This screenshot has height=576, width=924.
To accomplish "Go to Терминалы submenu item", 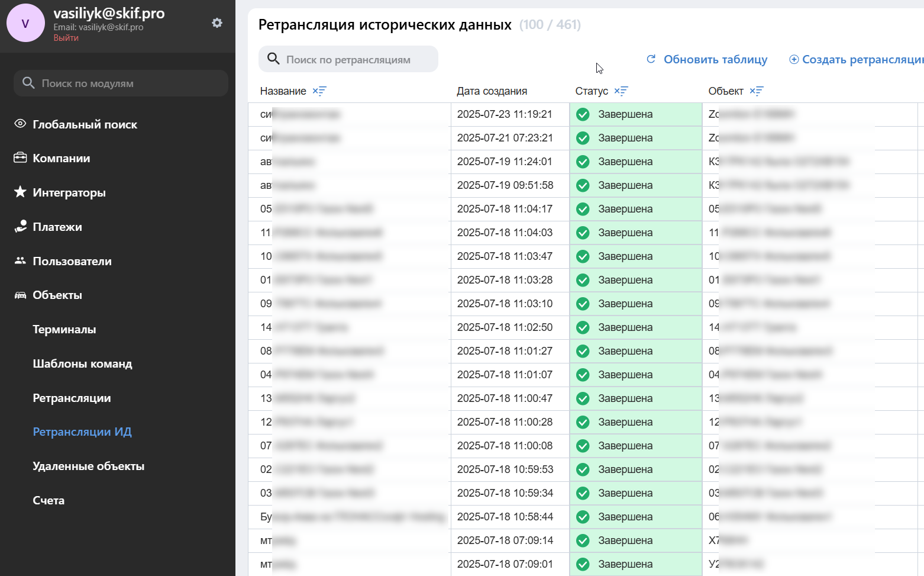I will [64, 329].
